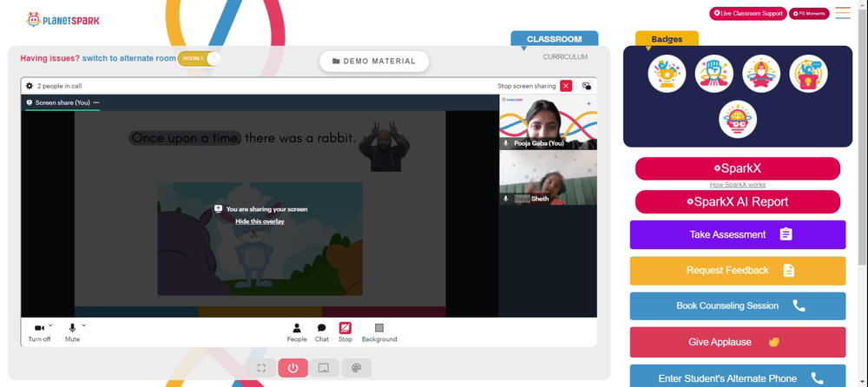Click the Screen share (You) tab label
Image resolution: width=868 pixels, height=387 pixels.
[62, 102]
